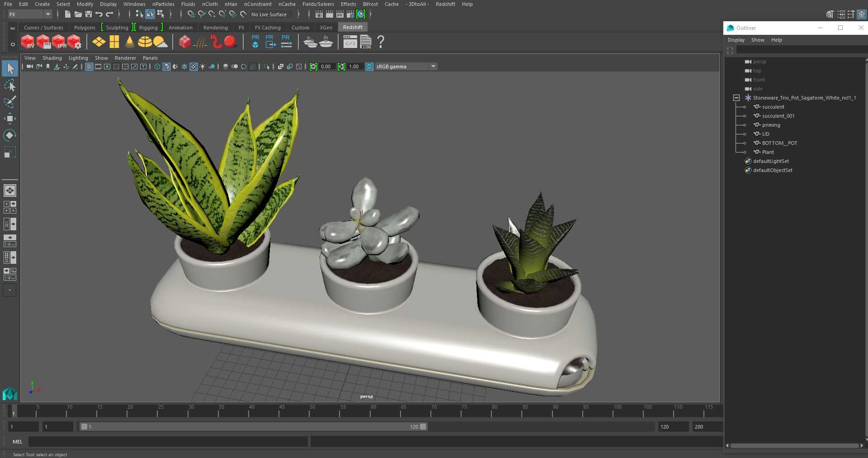868x458 pixels.
Task: Select BOTTOM__POT in the Outliner
Action: [779, 143]
